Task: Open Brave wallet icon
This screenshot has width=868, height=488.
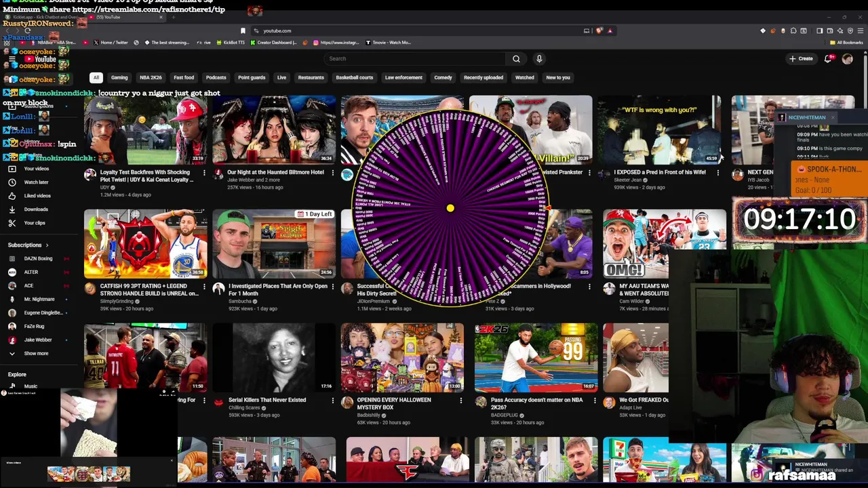Action: (x=829, y=30)
